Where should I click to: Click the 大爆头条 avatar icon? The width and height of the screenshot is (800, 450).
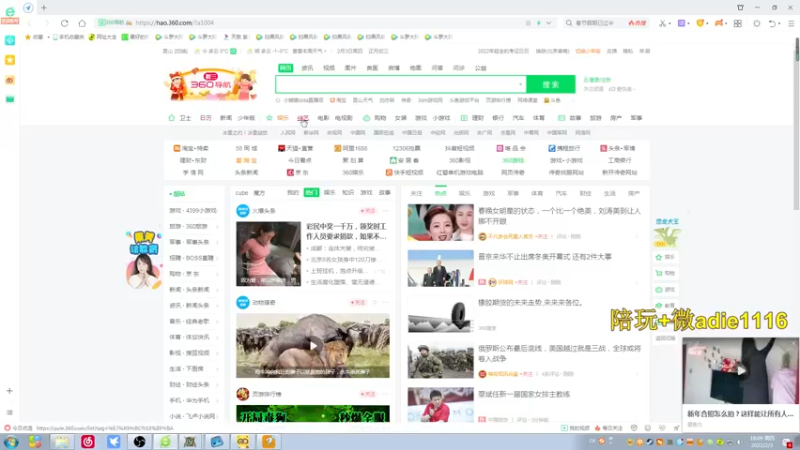(x=243, y=210)
